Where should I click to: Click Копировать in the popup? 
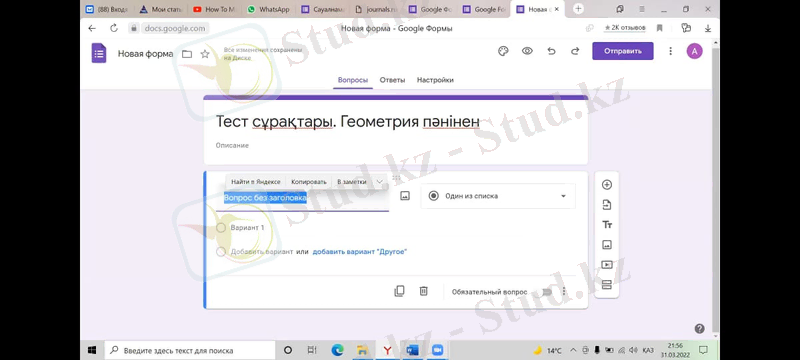pos(309,182)
